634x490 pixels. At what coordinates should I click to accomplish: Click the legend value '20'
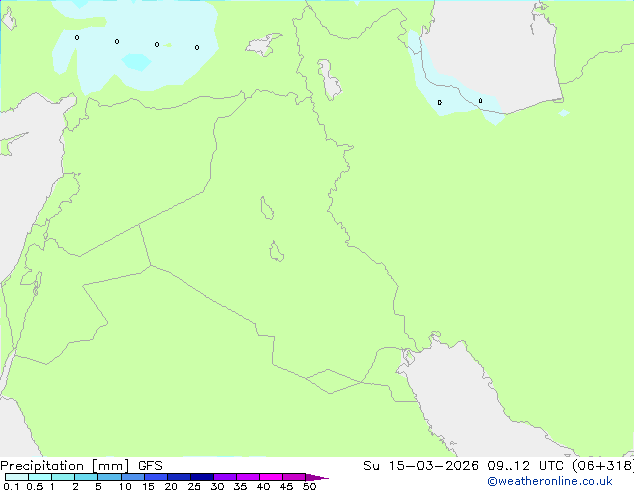coord(171,486)
